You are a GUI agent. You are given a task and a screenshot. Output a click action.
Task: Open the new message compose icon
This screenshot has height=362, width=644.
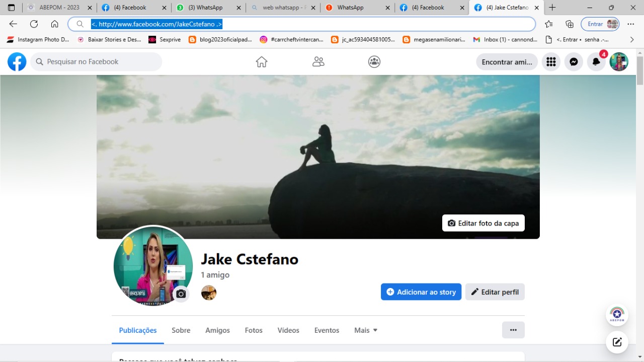(x=617, y=342)
